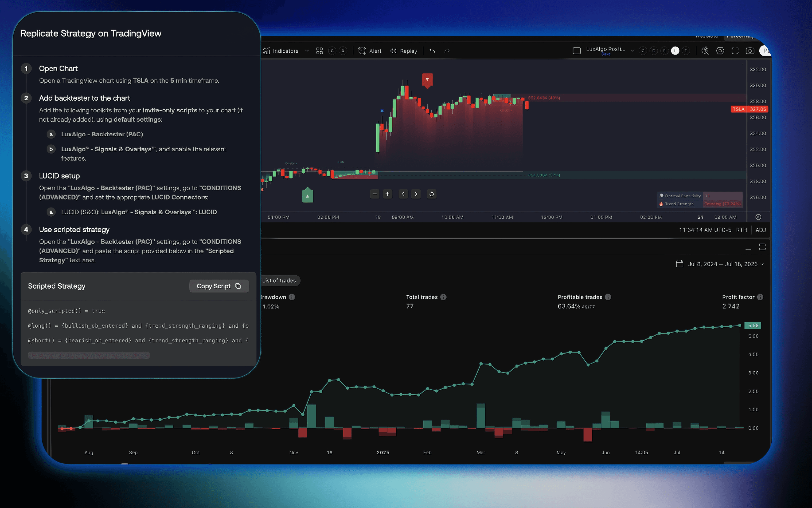Viewport: 812px width, 508px height.
Task: Click the circled X button in the toolbar
Action: pyautogui.click(x=343, y=51)
